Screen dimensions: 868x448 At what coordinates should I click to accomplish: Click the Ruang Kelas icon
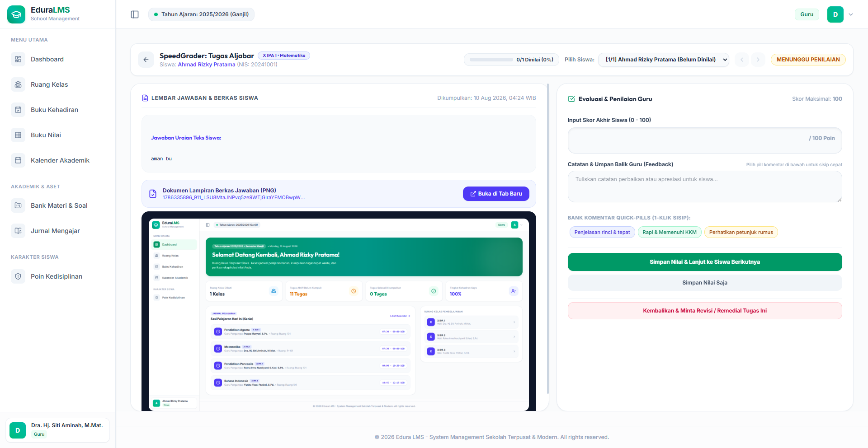pos(18,84)
